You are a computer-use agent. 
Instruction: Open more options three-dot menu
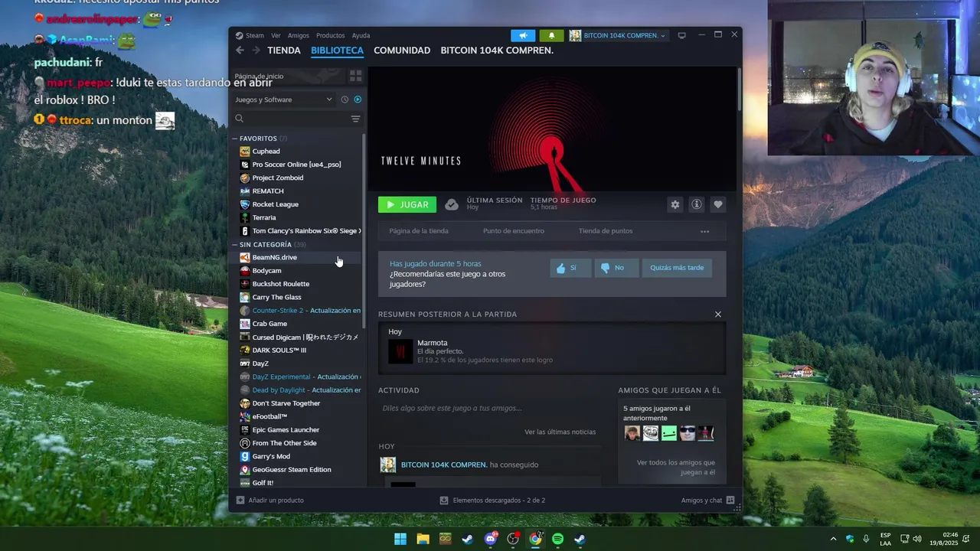tap(704, 231)
